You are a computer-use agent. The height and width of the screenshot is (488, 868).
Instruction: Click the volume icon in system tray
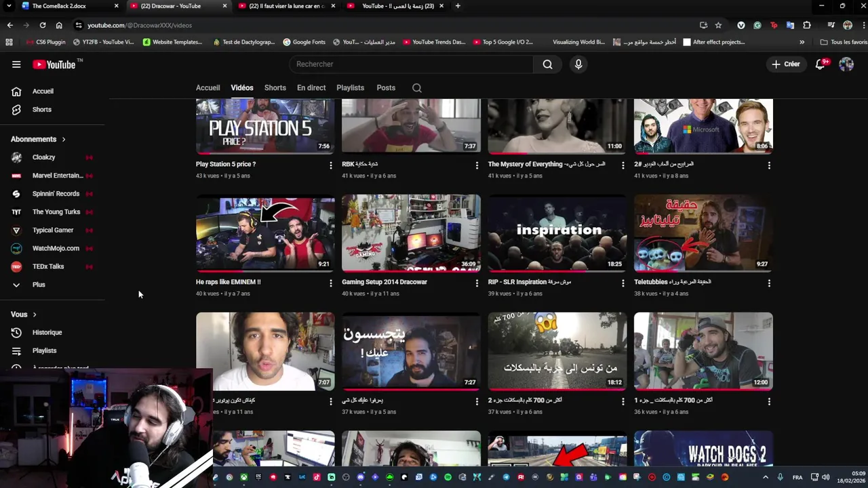[826, 477]
